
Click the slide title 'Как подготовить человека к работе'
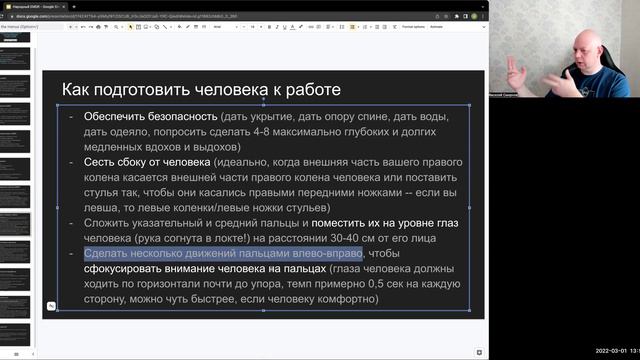(201, 89)
